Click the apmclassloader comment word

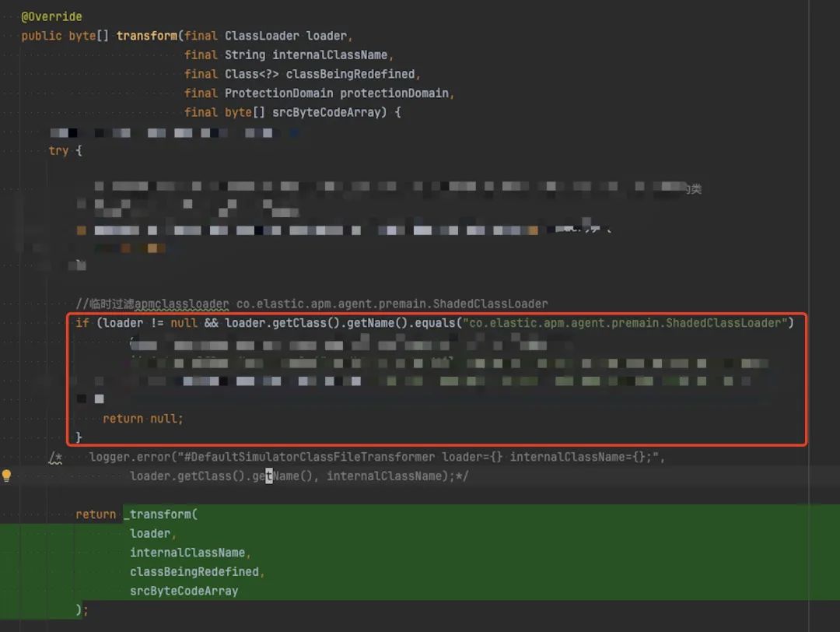tap(181, 304)
